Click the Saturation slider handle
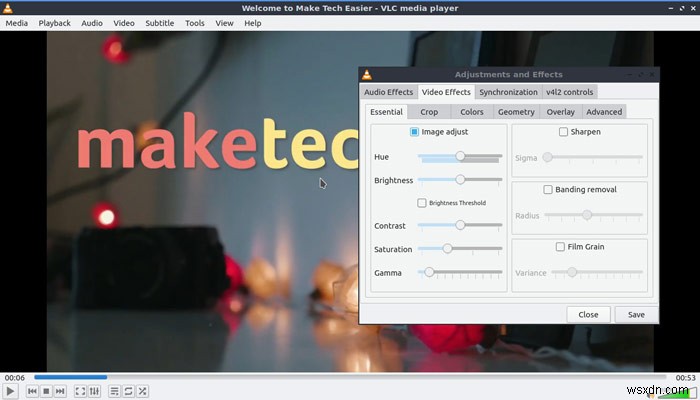 447,249
